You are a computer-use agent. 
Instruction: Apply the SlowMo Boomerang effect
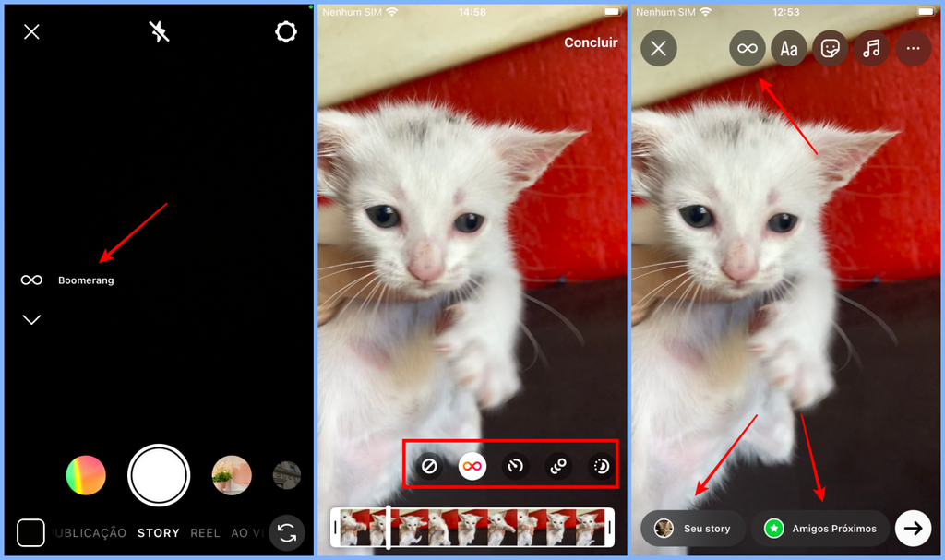pos(515,466)
